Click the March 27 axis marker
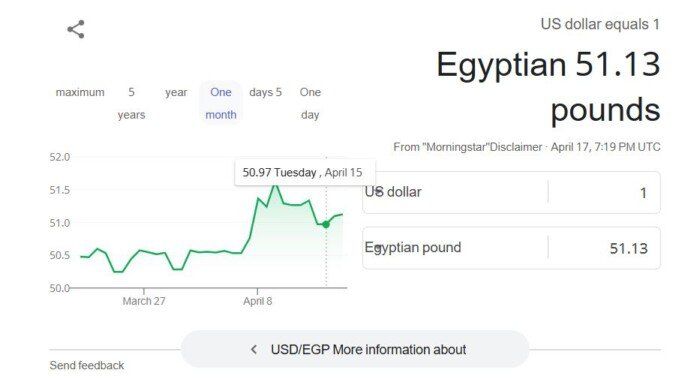700x385 pixels. click(144, 301)
